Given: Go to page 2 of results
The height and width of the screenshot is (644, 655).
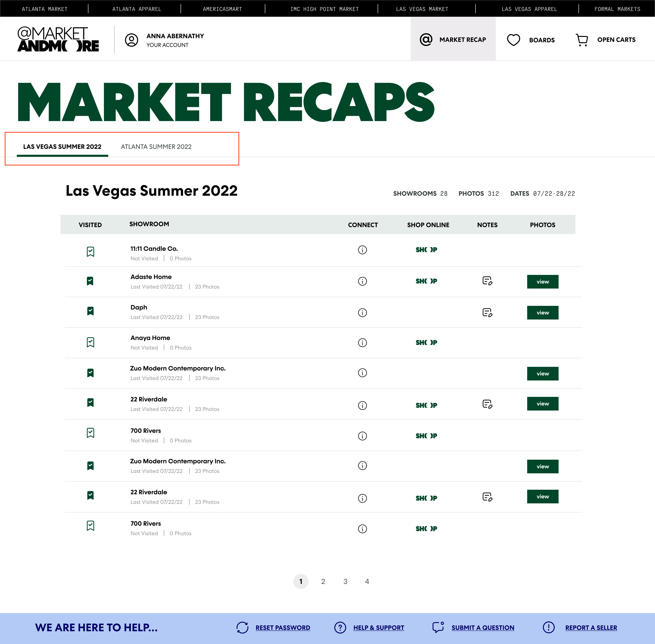Looking at the screenshot, I should click(x=323, y=581).
